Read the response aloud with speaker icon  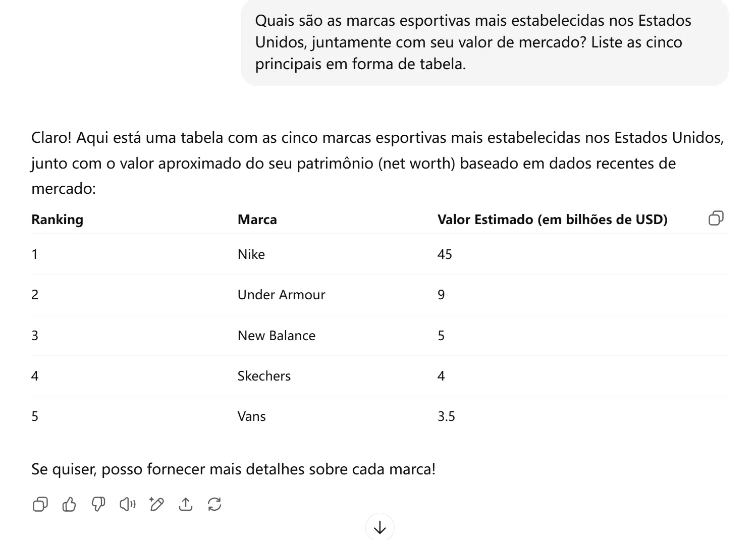pos(127,504)
